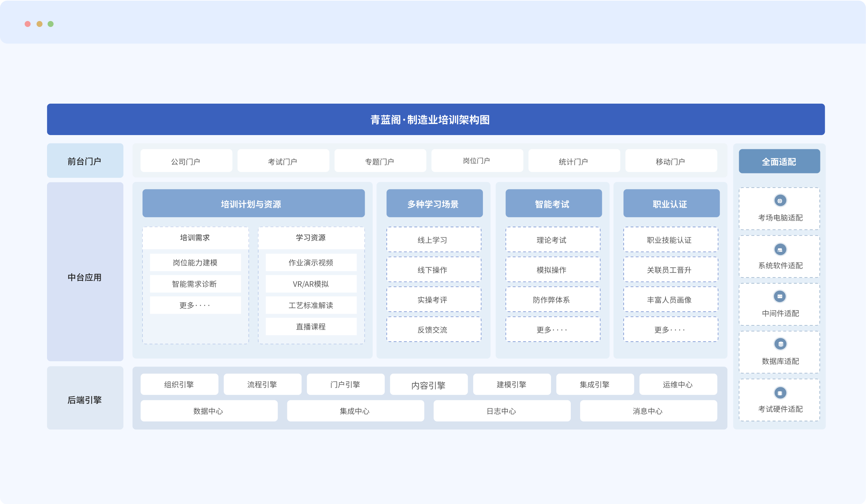Expand 更多 under 培训需求
The width and height of the screenshot is (866, 504).
click(195, 305)
